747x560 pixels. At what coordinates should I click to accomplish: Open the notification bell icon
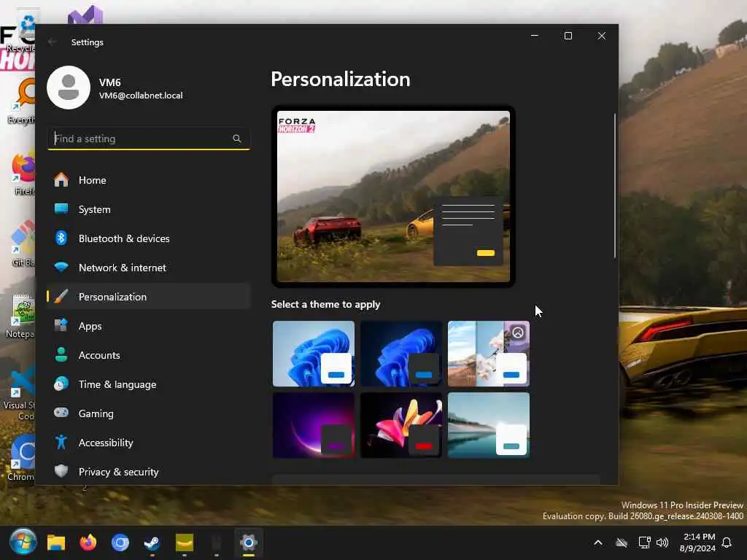(x=727, y=542)
